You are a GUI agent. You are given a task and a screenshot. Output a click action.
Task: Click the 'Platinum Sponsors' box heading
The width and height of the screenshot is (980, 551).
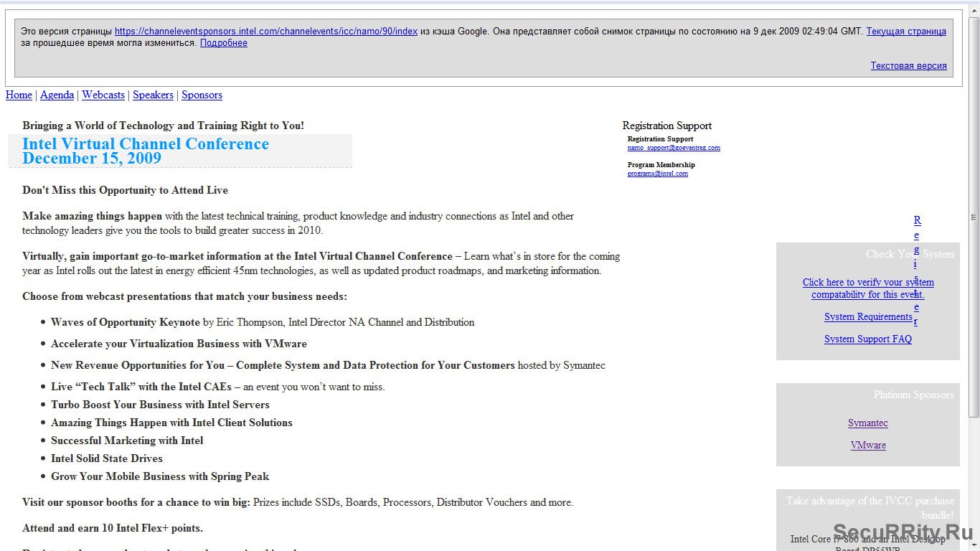[913, 395]
